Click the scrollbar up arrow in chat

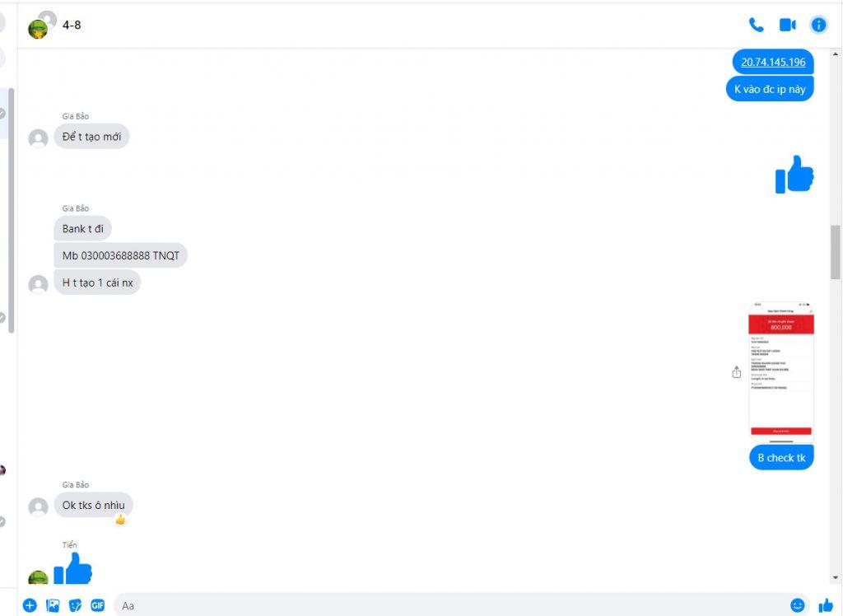[836, 54]
